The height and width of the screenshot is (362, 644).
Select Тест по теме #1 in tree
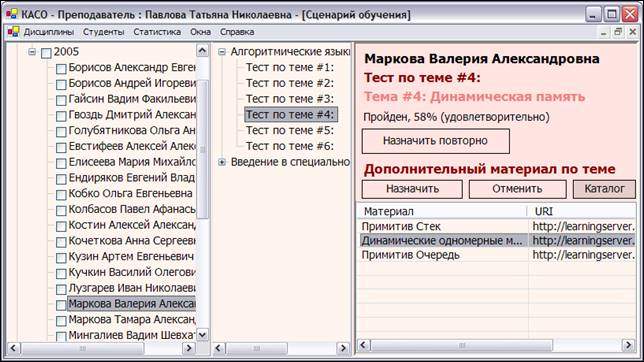pyautogui.click(x=290, y=67)
